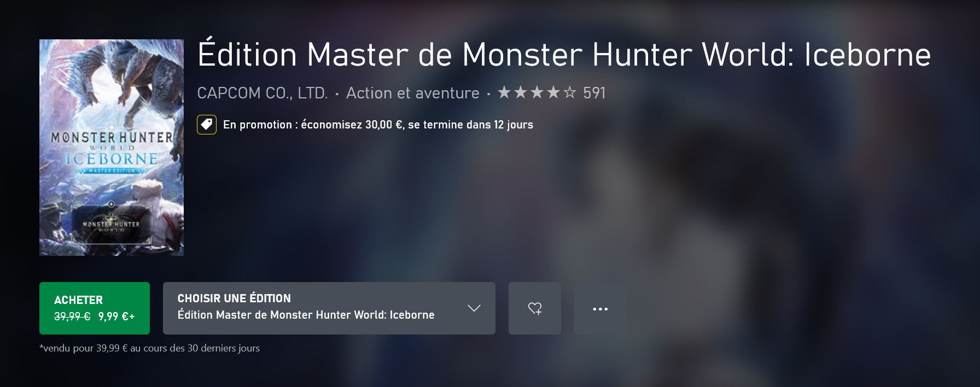Open the CHOISIR UNE ÉDITION dropdown

point(329,308)
